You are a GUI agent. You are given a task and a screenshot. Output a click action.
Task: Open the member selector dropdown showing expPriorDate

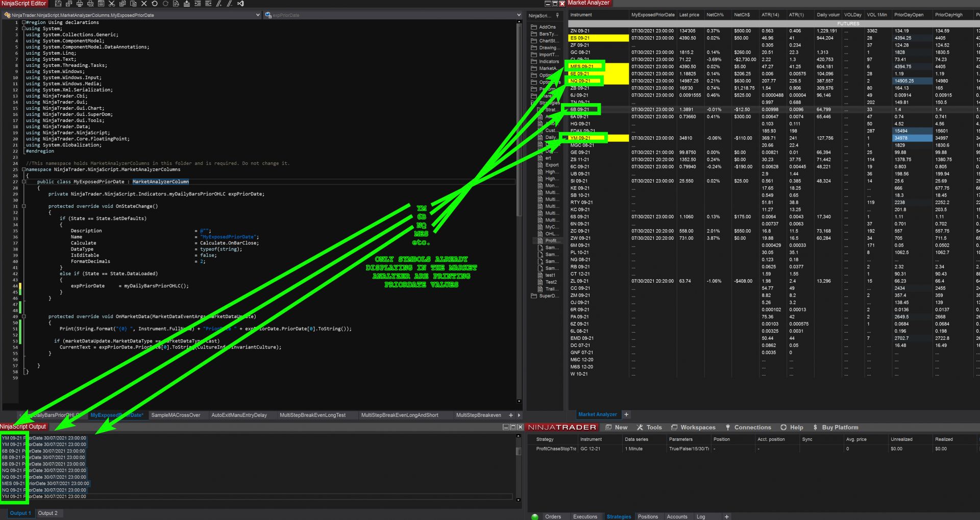(519, 15)
